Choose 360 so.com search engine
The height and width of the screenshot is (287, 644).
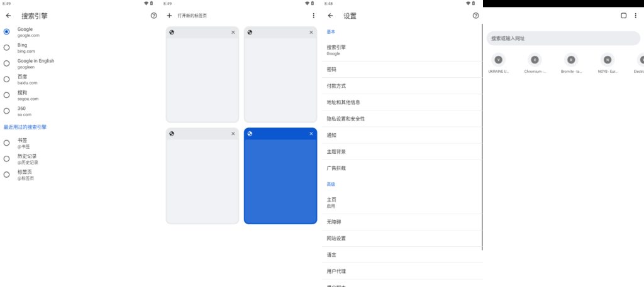6,111
